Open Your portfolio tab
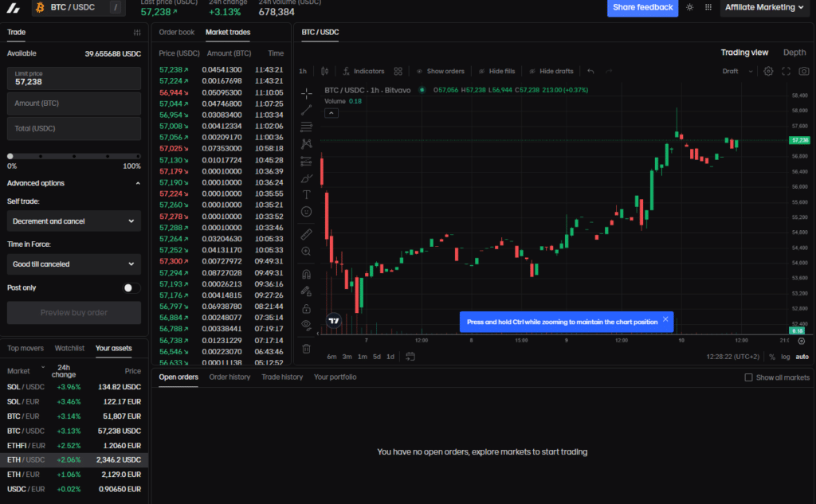The height and width of the screenshot is (504, 816). pyautogui.click(x=335, y=377)
